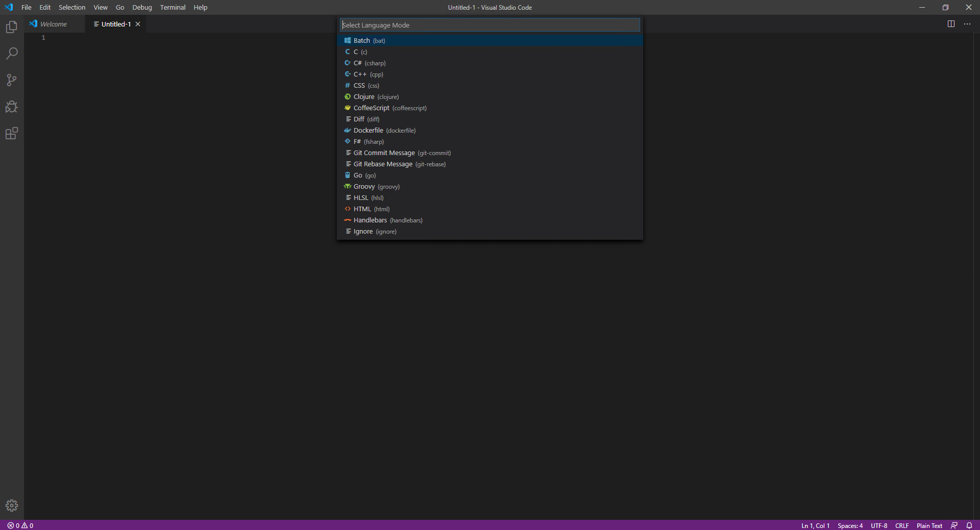This screenshot has height=530, width=980.
Task: Switch to the Welcome tab
Action: pos(54,24)
